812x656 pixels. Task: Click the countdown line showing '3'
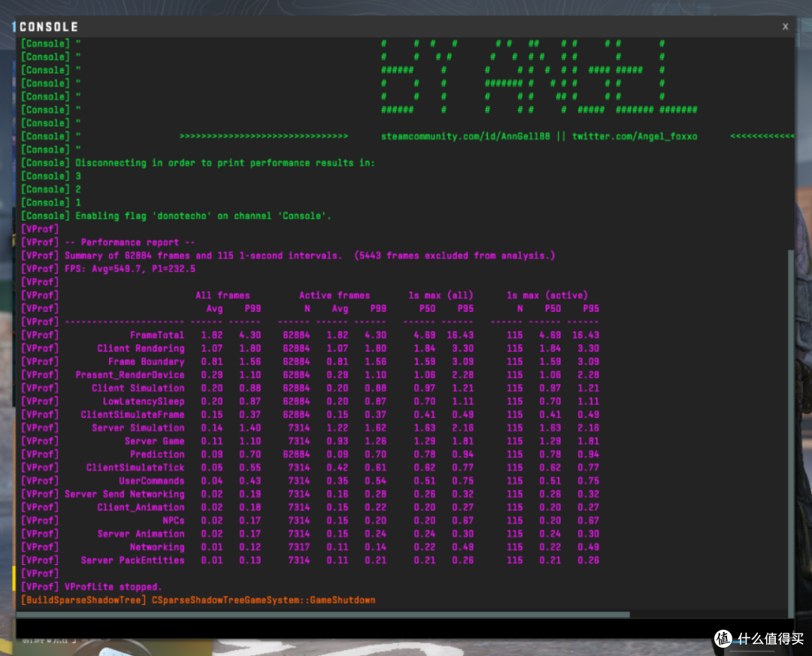pyautogui.click(x=51, y=176)
